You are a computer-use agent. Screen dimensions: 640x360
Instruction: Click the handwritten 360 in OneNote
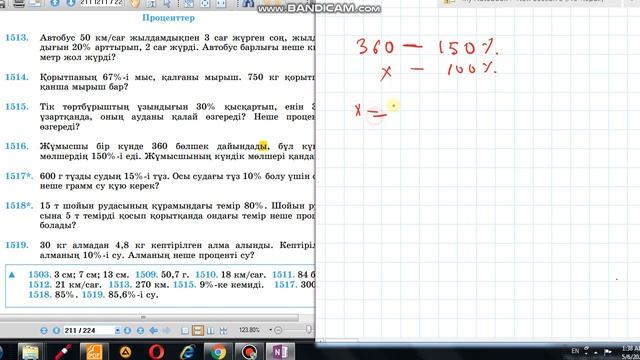click(375, 47)
